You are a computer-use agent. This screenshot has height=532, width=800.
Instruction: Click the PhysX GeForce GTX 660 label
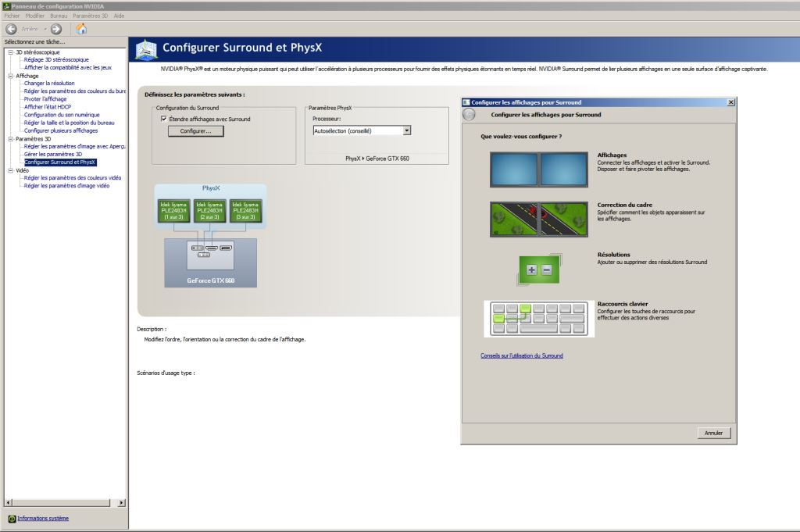[x=377, y=159]
